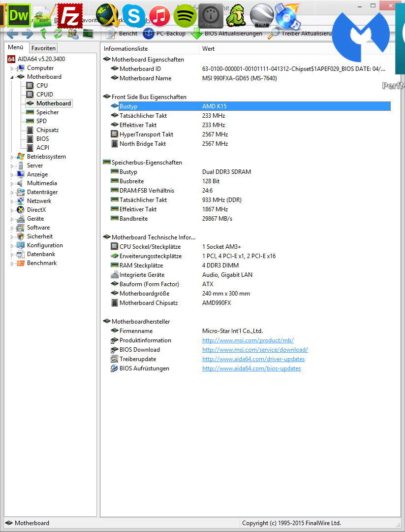
Task: Select Software in the tree
Action: pyautogui.click(x=38, y=228)
